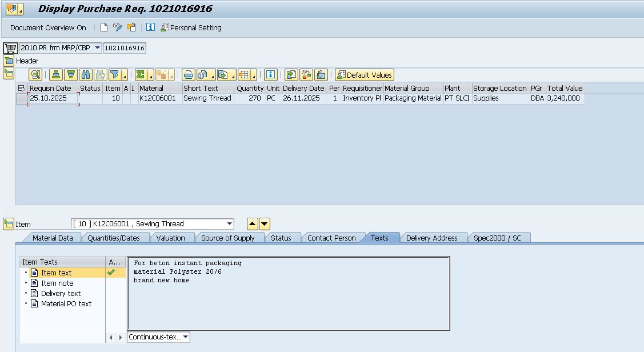
Task: Click the Create new document icon
Action: coord(104,27)
